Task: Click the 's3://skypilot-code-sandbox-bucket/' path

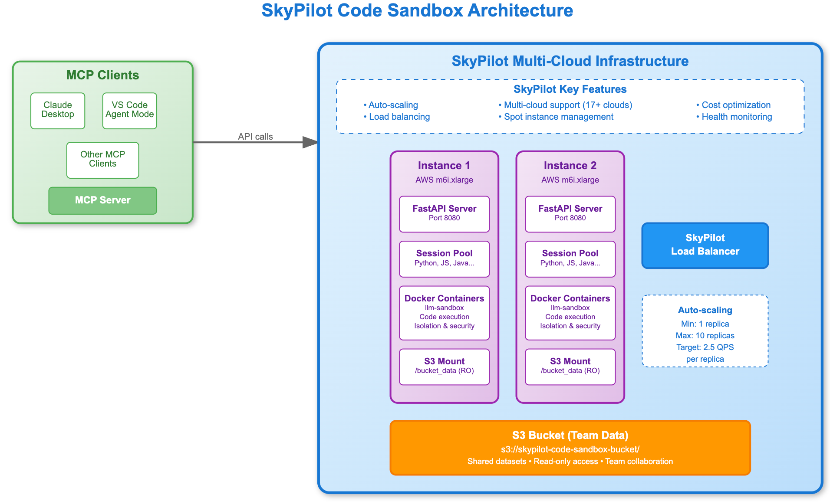Action: click(x=570, y=449)
